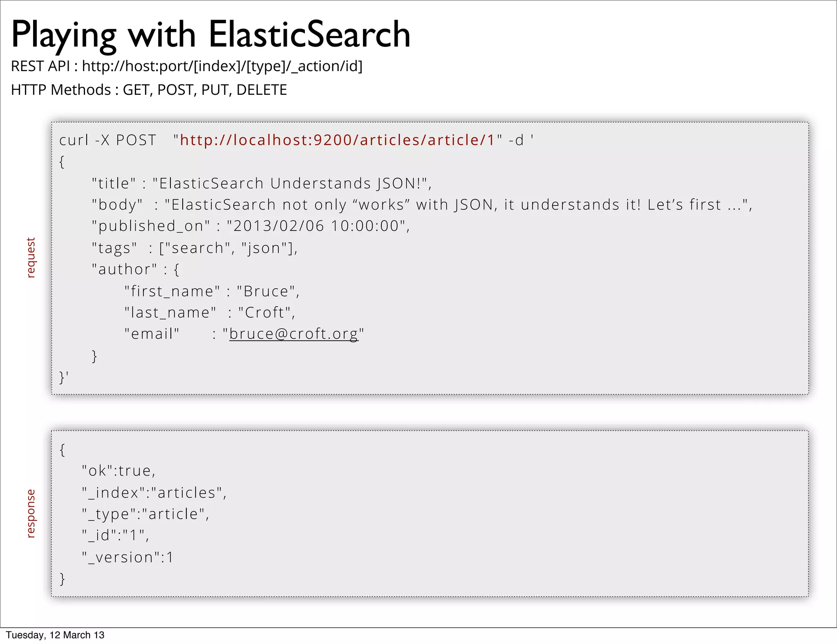Image resolution: width=837 pixels, height=644 pixels.
Task: Click the "last_name" : "Croft" line
Action: pyautogui.click(x=210, y=313)
